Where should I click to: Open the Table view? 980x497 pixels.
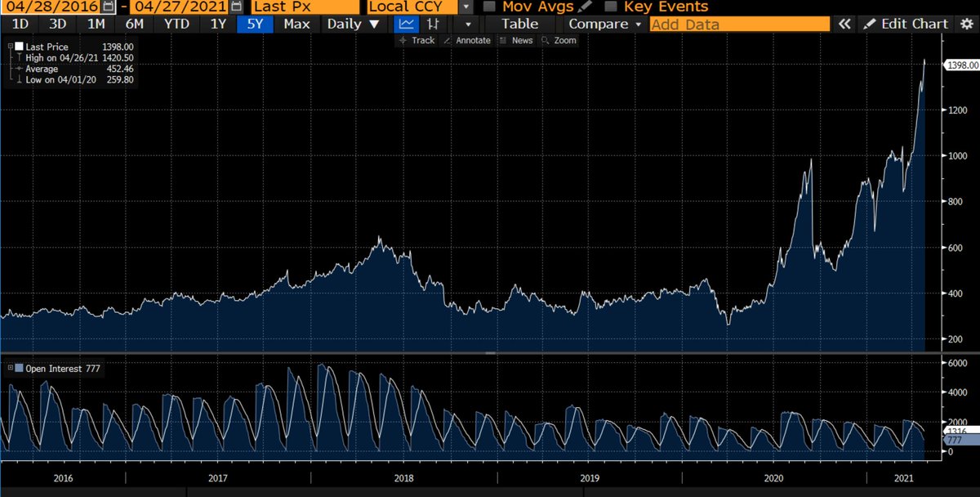coord(519,24)
